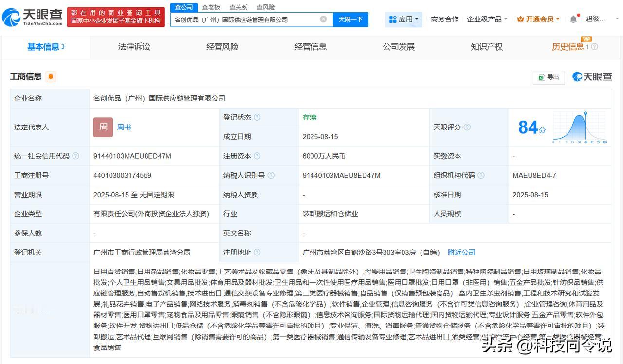This screenshot has height=364, width=623.
Task: Switch to the 查关系 search tab
Action: [x=238, y=7]
